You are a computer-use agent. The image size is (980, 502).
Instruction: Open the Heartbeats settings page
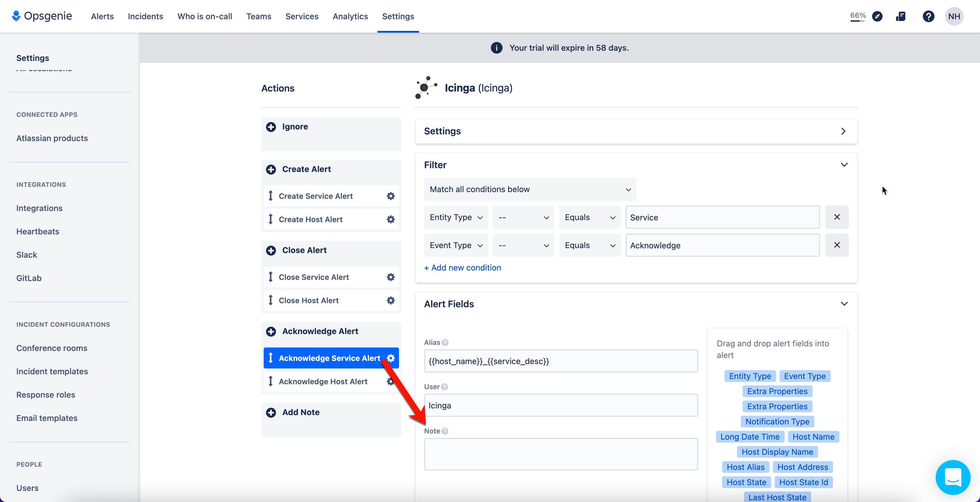pyautogui.click(x=38, y=231)
